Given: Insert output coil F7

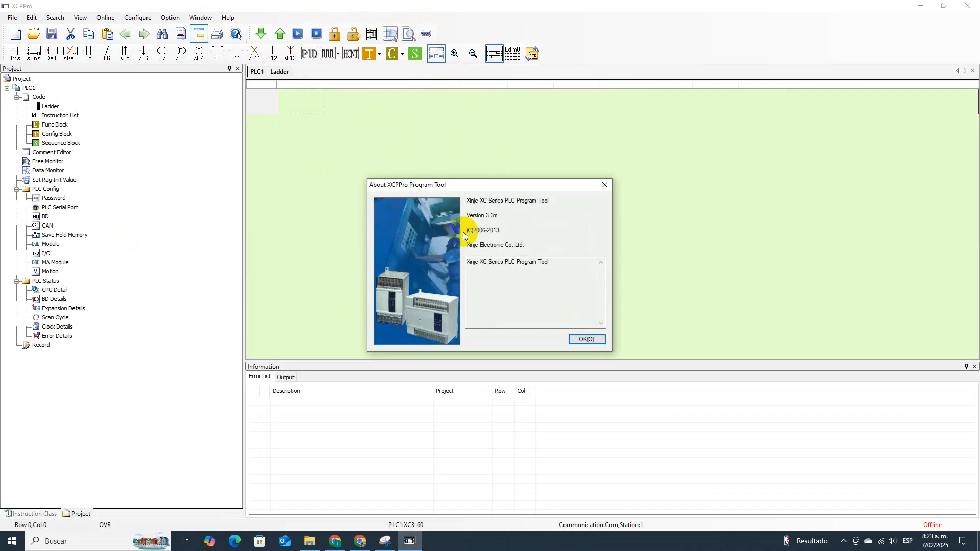Looking at the screenshot, I should pos(162,54).
